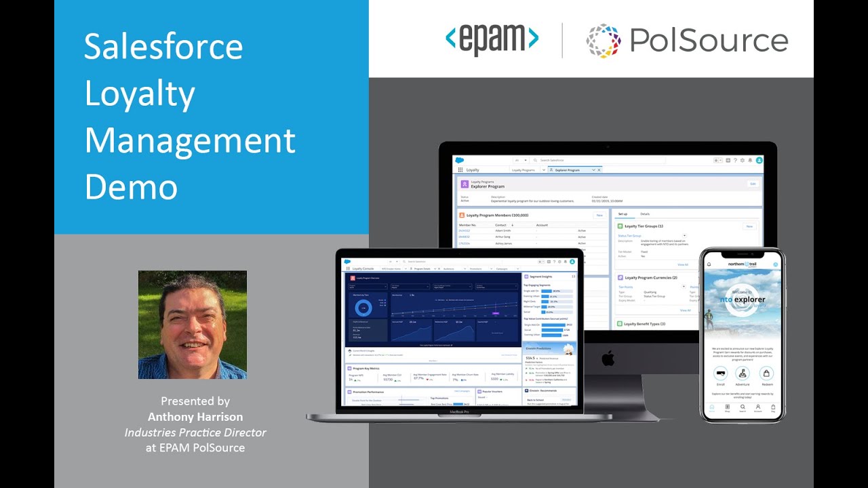Open the Campaigns tab on laptop
Screen dimensions: 868x488
[x=502, y=268]
